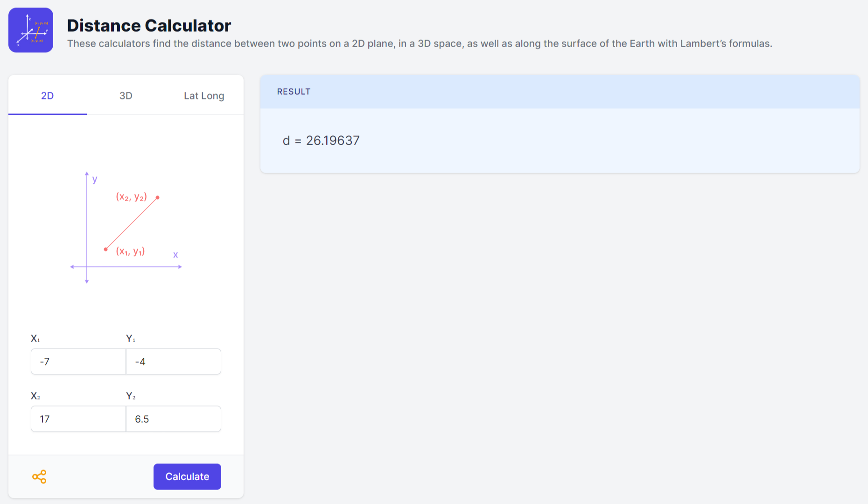Click the RESULT panel header
The width and height of the screenshot is (868, 504).
click(294, 91)
